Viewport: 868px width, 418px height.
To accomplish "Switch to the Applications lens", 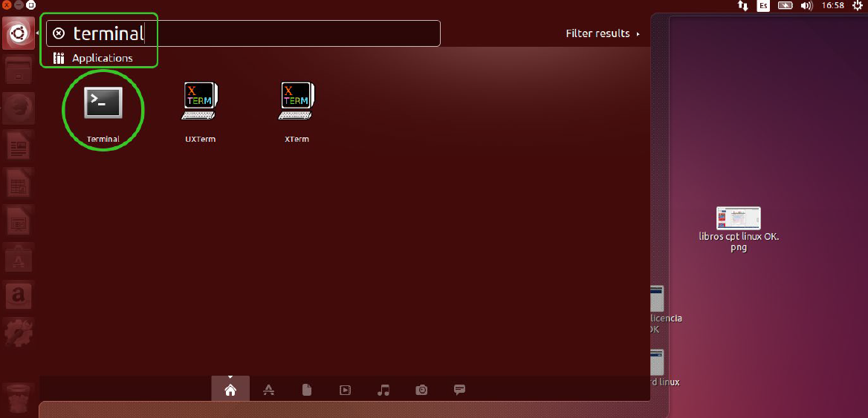I will pyautogui.click(x=269, y=390).
